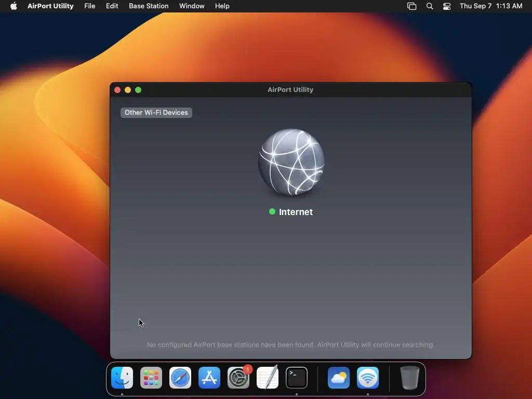Click the Internet label text
Image resolution: width=532 pixels, height=399 pixels.
[x=296, y=212]
